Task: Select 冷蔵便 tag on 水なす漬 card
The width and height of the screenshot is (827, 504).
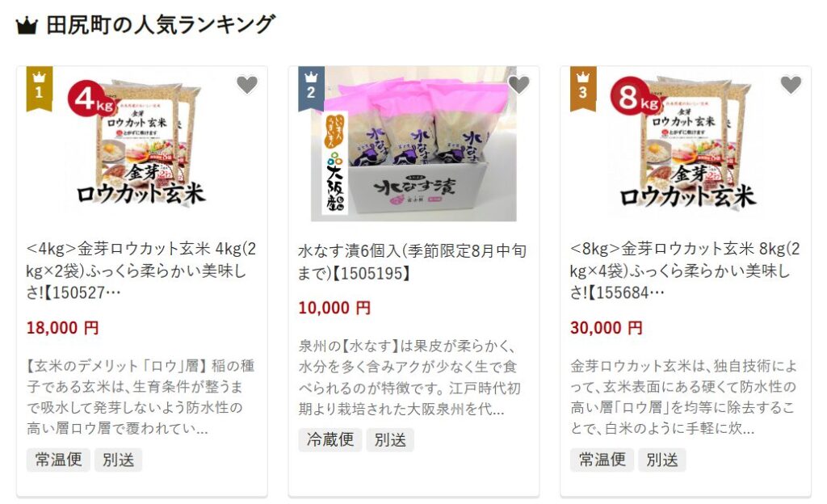Action: click(x=330, y=439)
